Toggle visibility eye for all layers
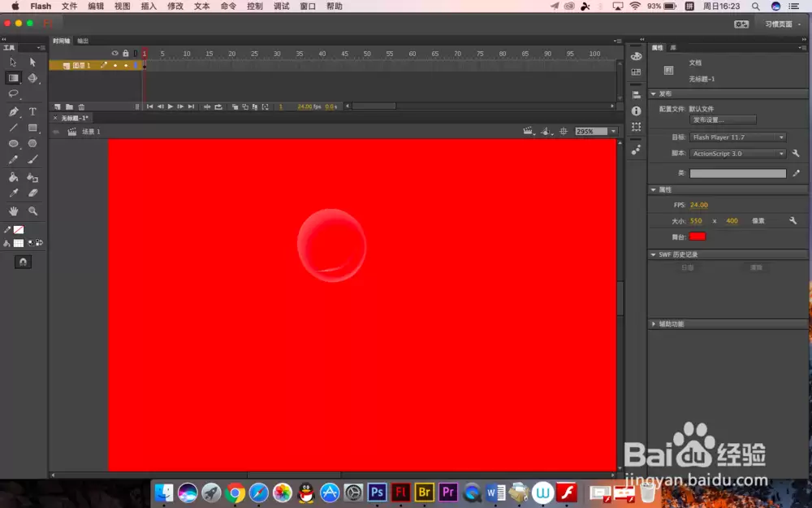Screen dimensions: 812x508 [115, 53]
